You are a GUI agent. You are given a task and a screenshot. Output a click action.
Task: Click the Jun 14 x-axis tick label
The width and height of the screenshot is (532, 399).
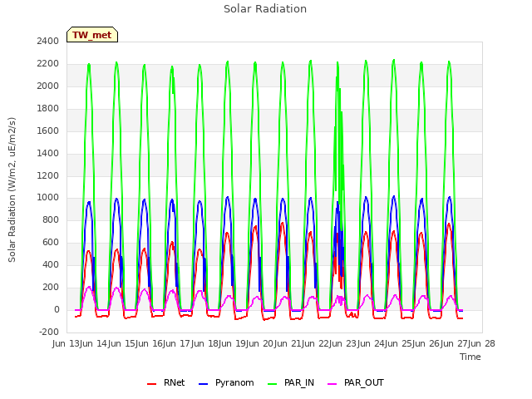(x=95, y=343)
